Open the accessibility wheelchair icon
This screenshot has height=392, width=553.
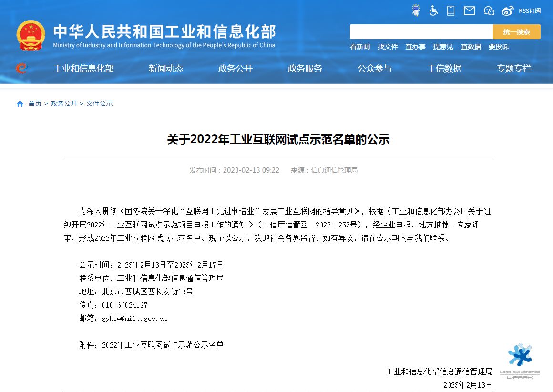[x=433, y=10]
